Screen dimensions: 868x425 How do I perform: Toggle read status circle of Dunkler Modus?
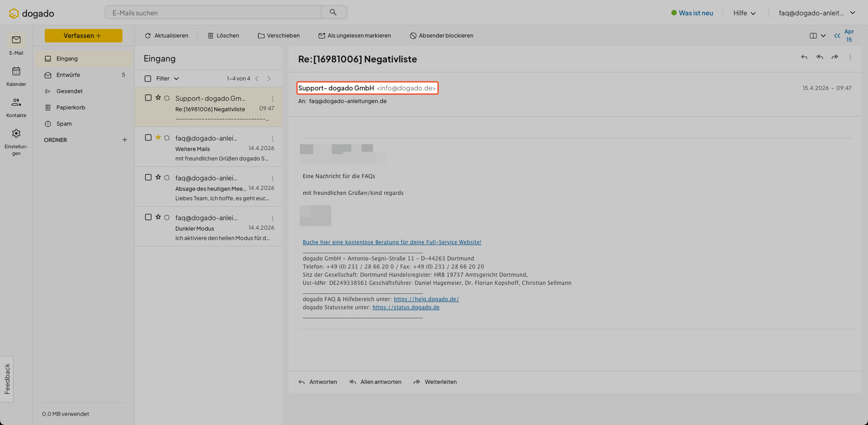click(x=167, y=217)
